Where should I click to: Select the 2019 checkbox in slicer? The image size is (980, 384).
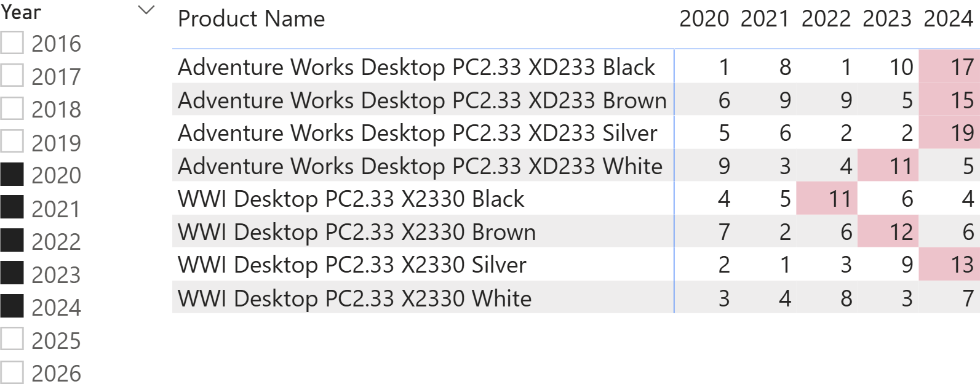[12, 142]
